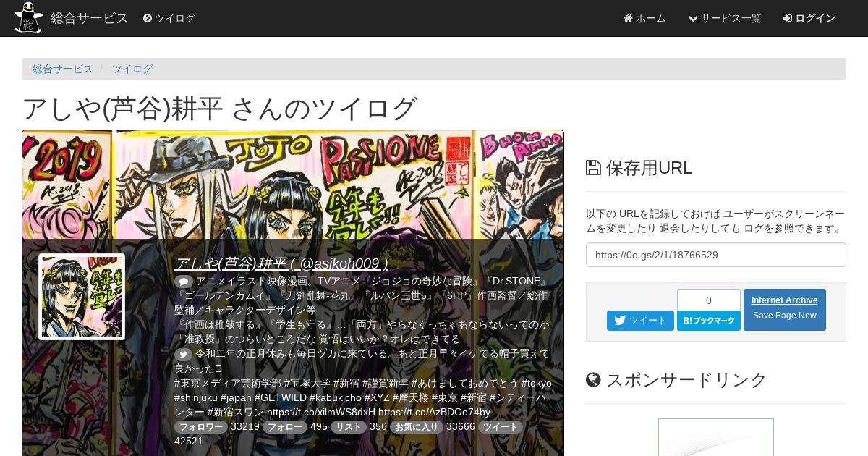Viewport: 868px width, 456px height.
Task: Open ツイログ link in top navbar
Action: click(x=169, y=18)
